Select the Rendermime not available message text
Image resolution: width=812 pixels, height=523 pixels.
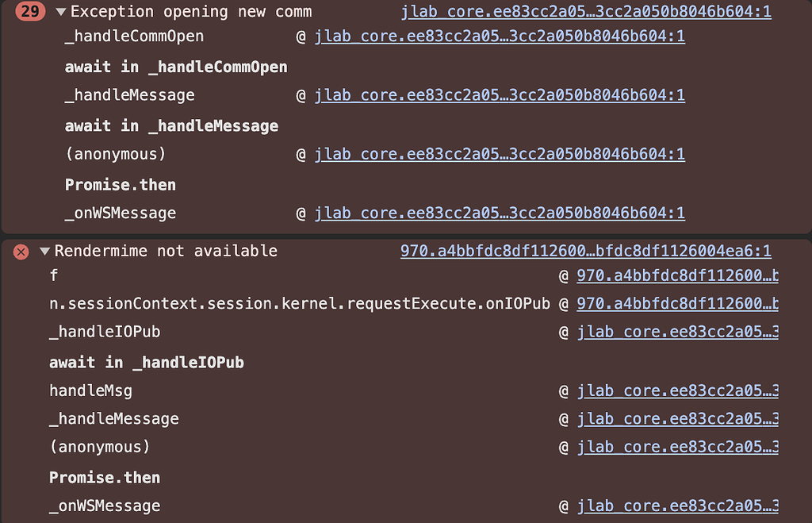point(166,251)
